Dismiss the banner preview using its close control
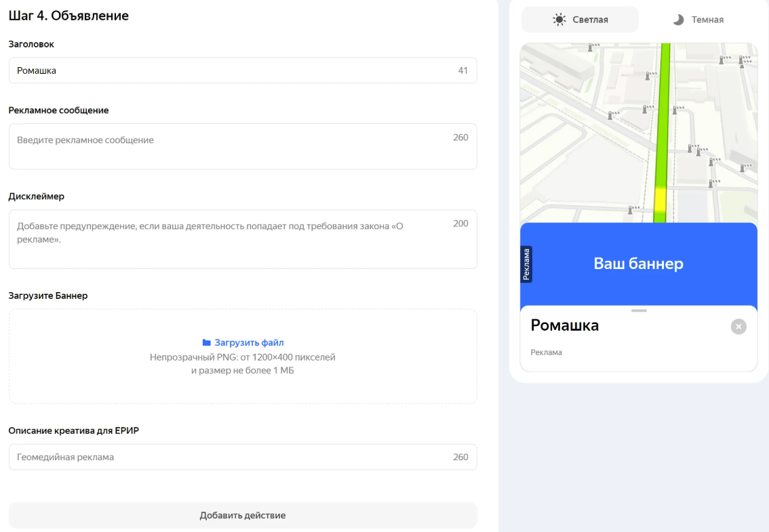Viewport: 769px width, 532px height. point(738,327)
